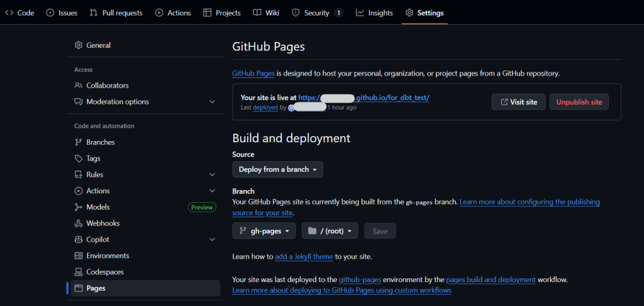This screenshot has height=306, width=644.
Task: Open the / (root) folder dropdown
Action: coord(330,230)
